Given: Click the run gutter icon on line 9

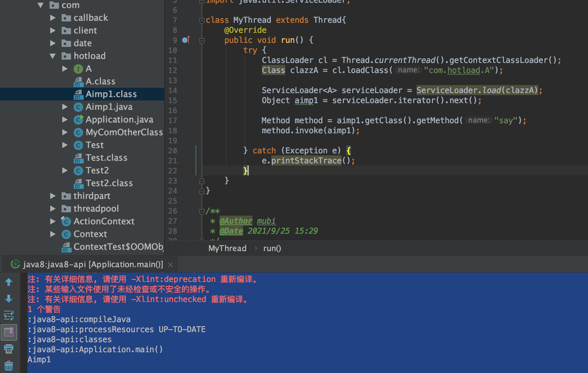Looking at the screenshot, I should pyautogui.click(x=186, y=40).
